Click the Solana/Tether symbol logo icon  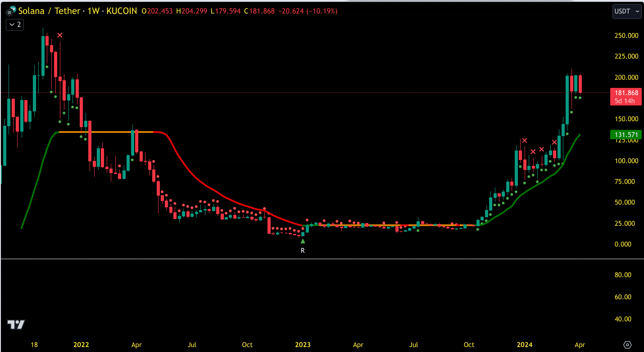tap(10, 10)
